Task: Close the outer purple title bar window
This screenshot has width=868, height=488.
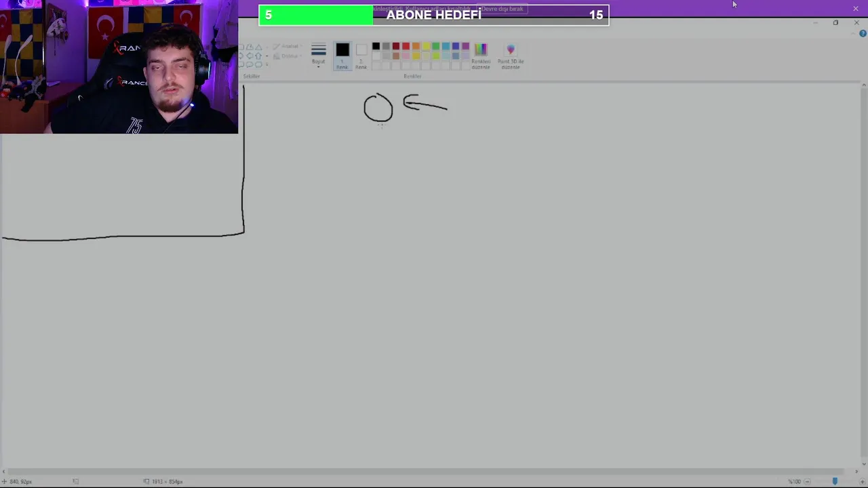Action: (x=855, y=8)
